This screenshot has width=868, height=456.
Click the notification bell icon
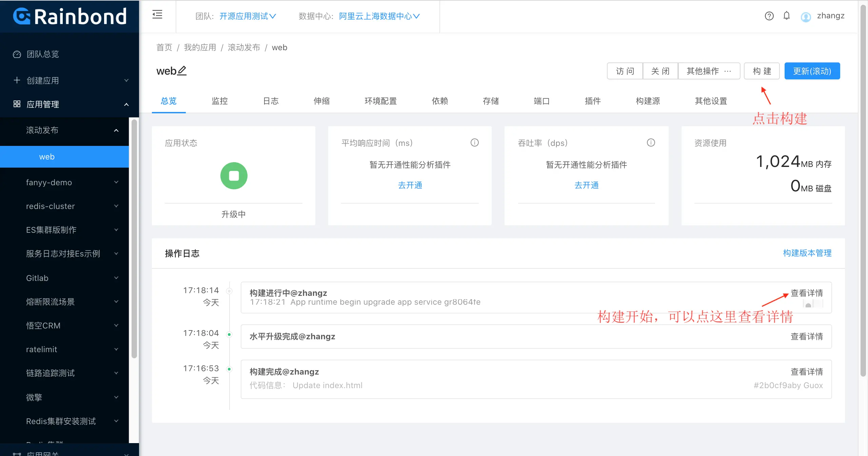tap(787, 16)
